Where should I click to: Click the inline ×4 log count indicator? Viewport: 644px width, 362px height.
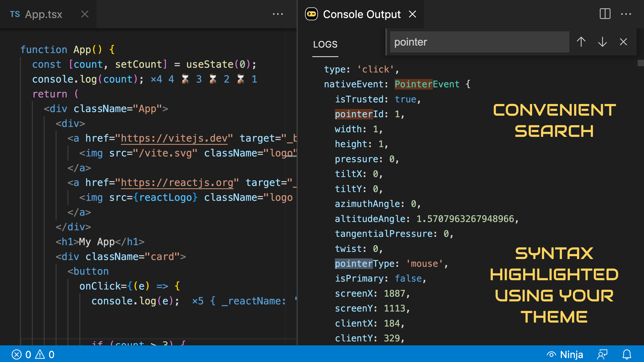pos(156,79)
